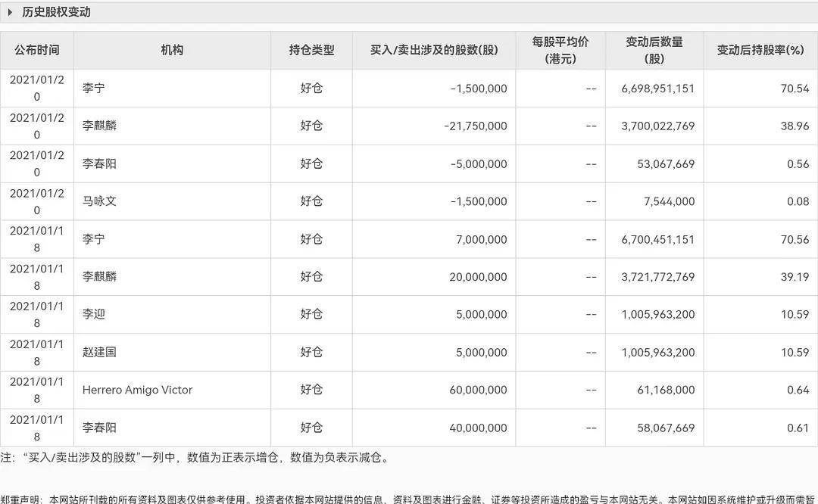Viewport: 818px width, 504px height.
Task: Click the 机构 column header
Action: [172, 49]
